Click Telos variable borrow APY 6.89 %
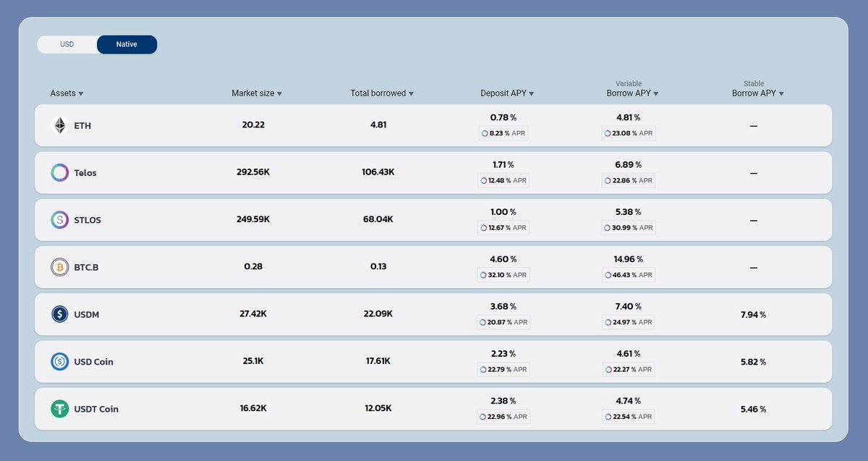868x461 pixels. [x=629, y=165]
